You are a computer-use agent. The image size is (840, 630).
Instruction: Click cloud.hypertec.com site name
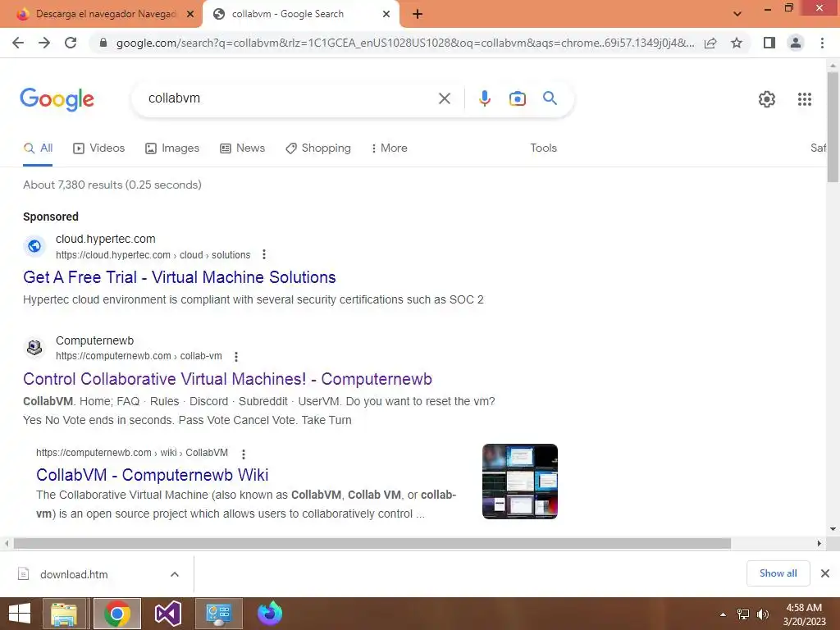pyautogui.click(x=106, y=240)
